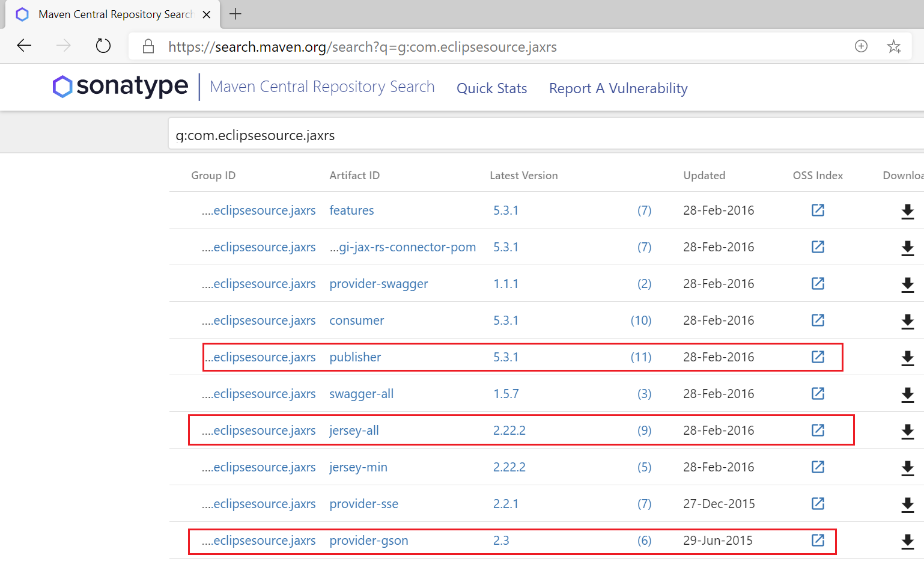Viewport: 924px width, 561px height.
Task: Open OSS Index for provider-gson artifact
Action: tap(818, 540)
